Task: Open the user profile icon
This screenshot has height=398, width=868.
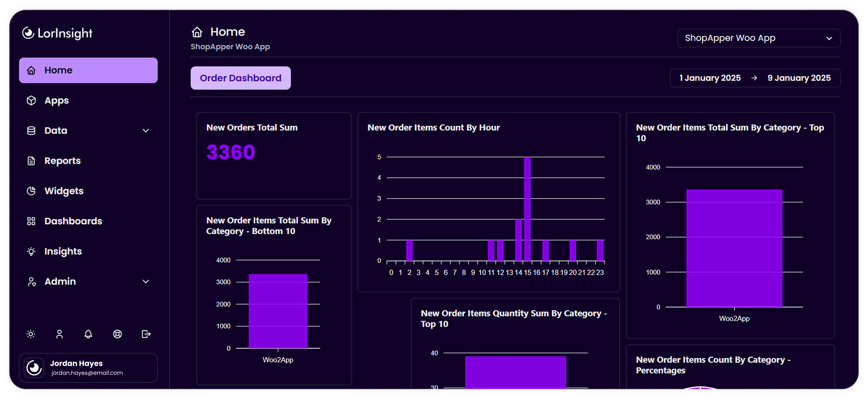Action: point(59,334)
